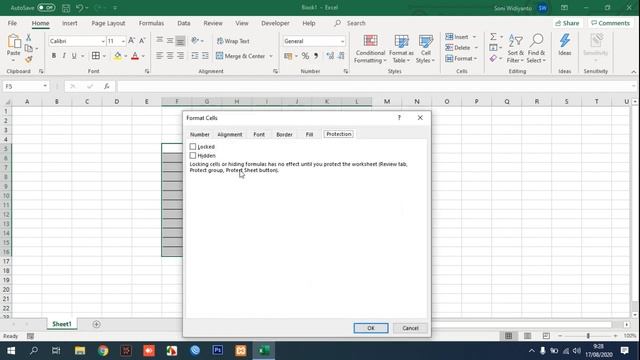Open the Comments button

[611, 23]
